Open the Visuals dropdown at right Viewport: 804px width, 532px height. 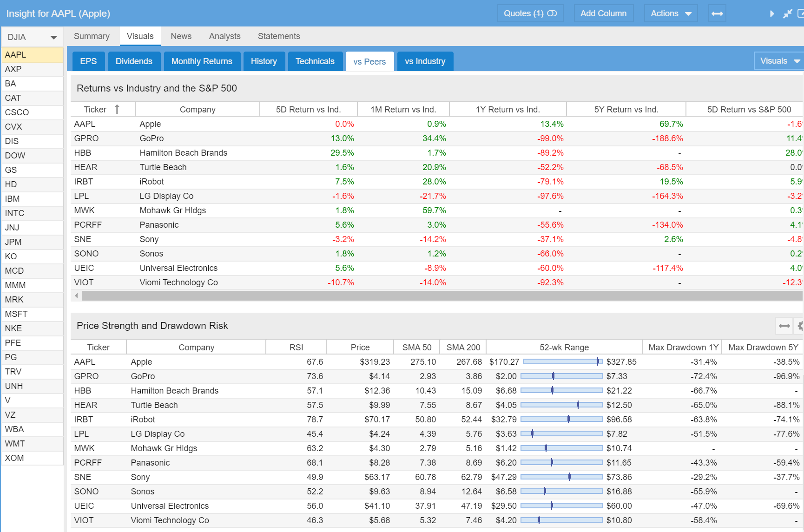coord(779,61)
